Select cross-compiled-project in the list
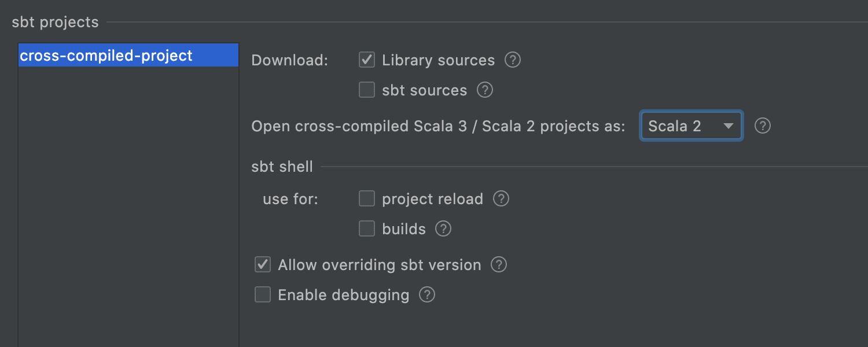This screenshot has height=347, width=868. pos(128,56)
